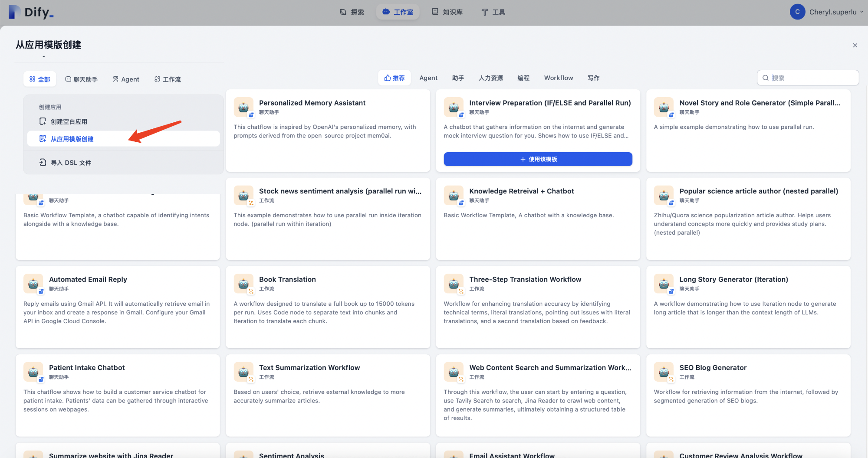Close the template creation panel
Viewport: 868px width, 458px height.
[855, 45]
